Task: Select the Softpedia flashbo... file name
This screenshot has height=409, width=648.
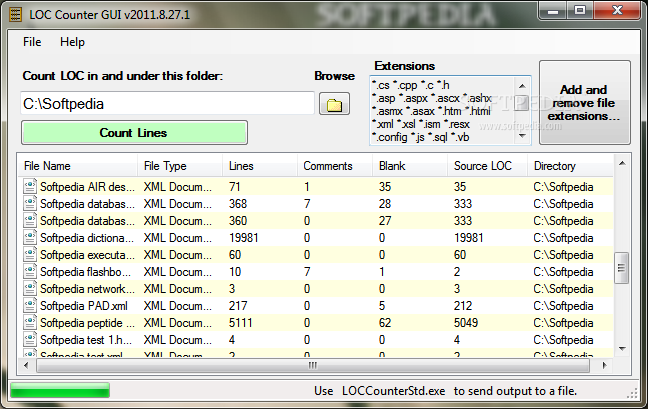Action: 85,272
